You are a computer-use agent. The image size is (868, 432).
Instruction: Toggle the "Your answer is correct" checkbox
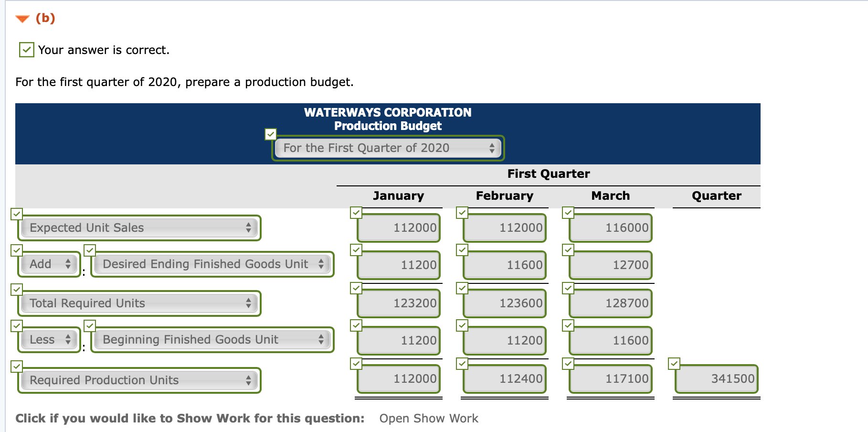coord(26,49)
